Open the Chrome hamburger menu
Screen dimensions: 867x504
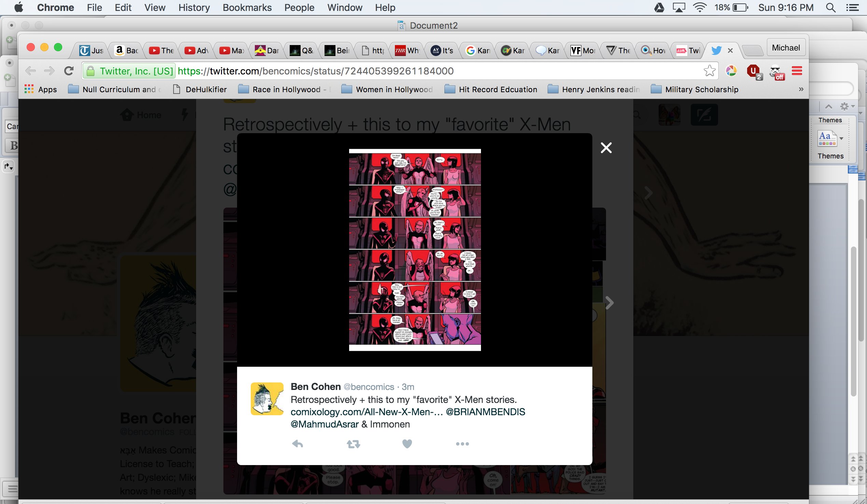pos(797,71)
